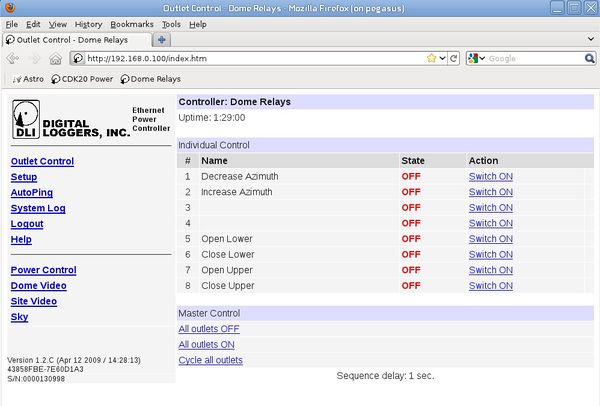Image resolution: width=600 pixels, height=406 pixels.
Task: Click the 'Version 1.2.C' text line
Action: 74,360
